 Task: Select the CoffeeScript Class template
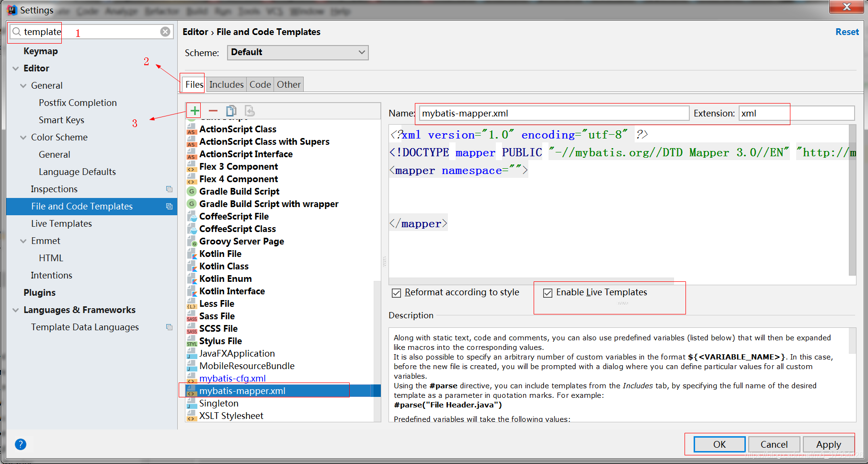point(238,229)
